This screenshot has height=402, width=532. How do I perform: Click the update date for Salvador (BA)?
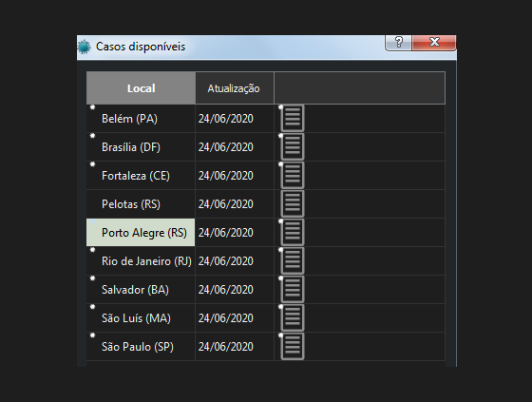coord(226,290)
